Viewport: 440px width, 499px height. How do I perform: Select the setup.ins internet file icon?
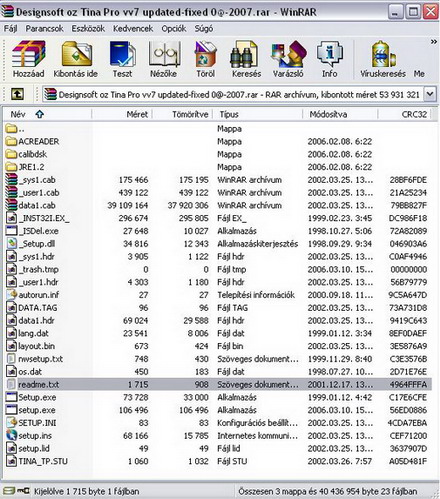(x=11, y=435)
